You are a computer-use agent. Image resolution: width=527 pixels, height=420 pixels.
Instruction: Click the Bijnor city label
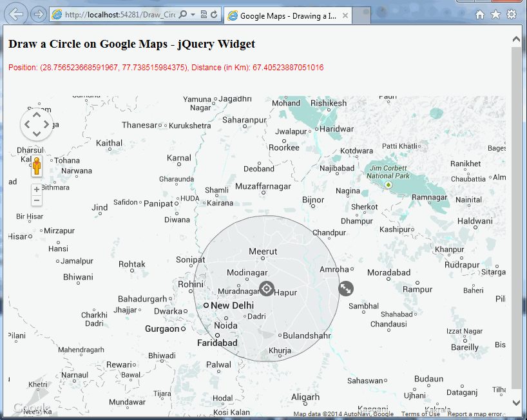click(313, 200)
